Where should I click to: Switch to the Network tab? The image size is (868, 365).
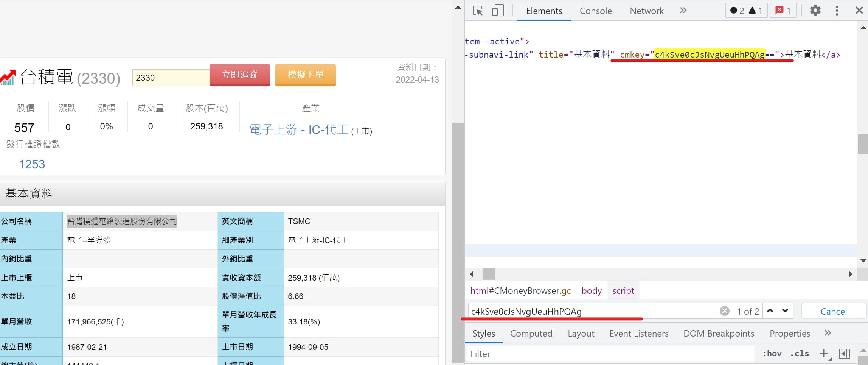point(646,11)
